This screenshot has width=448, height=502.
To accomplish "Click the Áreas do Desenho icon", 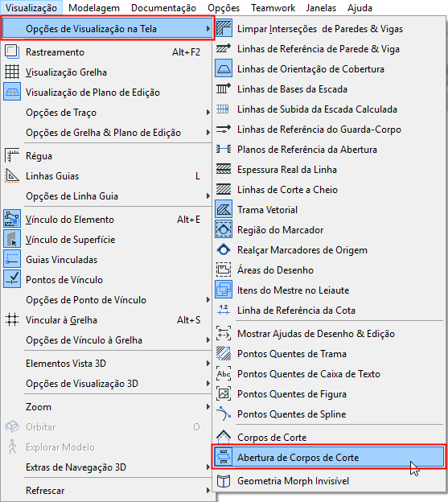I will point(224,270).
